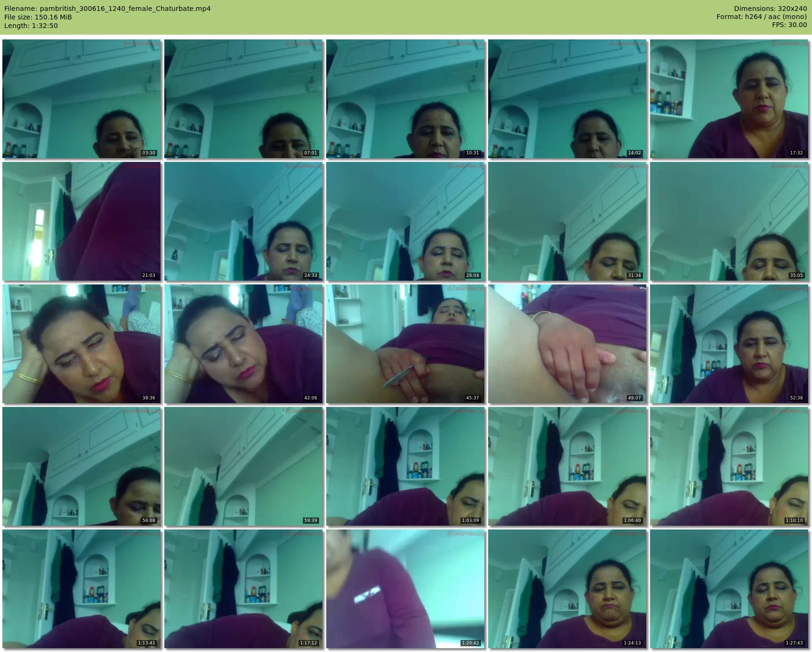Viewport: 812px width, 652px height.
Task: Click the 14:02 video frame
Action: [x=567, y=99]
